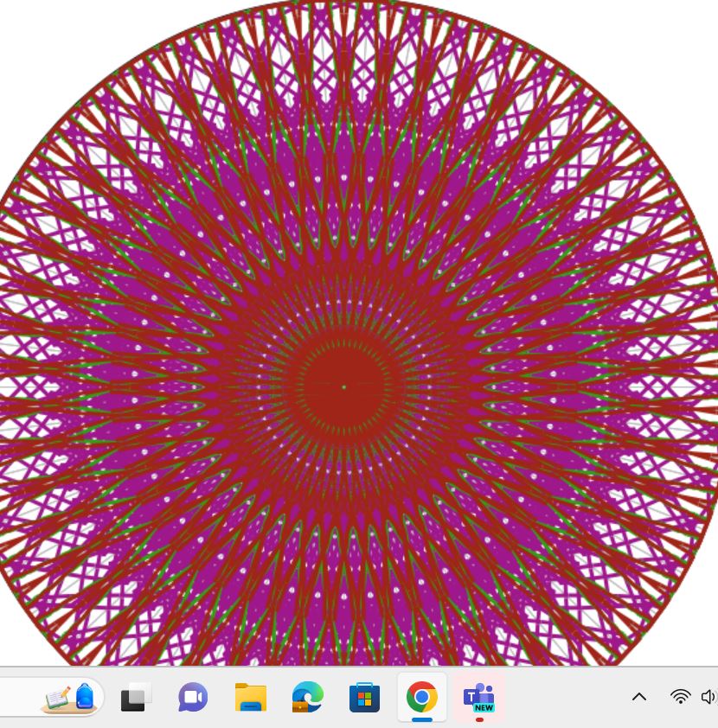The width and height of the screenshot is (718, 728).
Task: Open volume control from speaker icon
Action: click(x=709, y=697)
